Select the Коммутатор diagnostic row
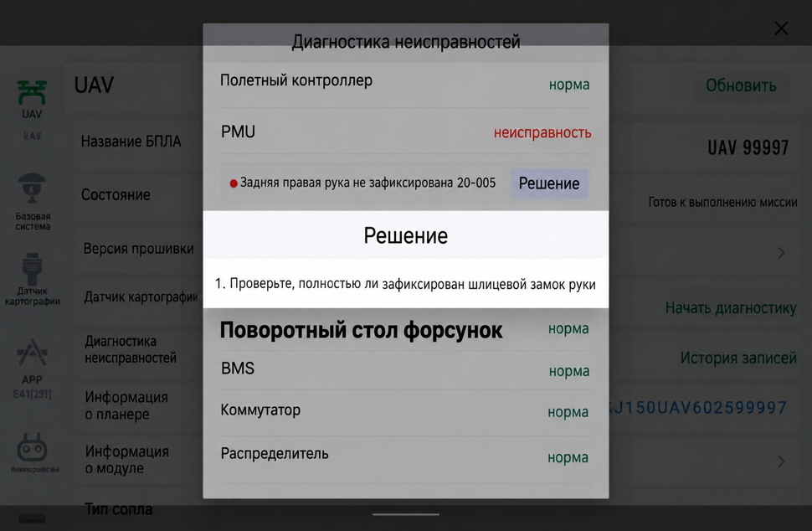Viewport: 812px width, 531px height. [405, 411]
